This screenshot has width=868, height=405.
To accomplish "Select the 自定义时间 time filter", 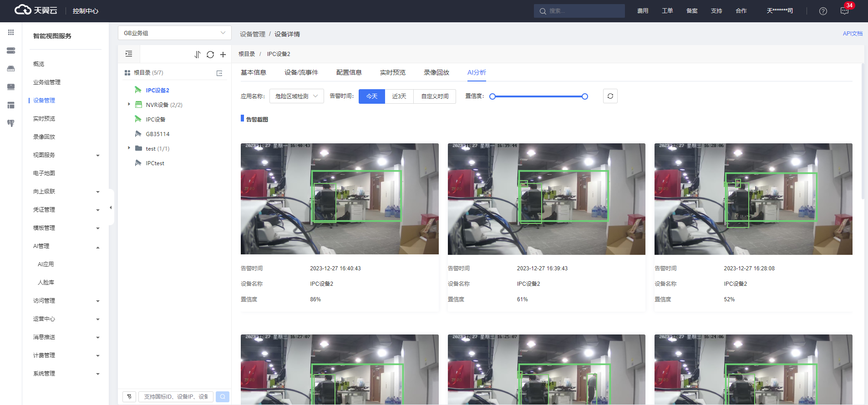I will [435, 96].
